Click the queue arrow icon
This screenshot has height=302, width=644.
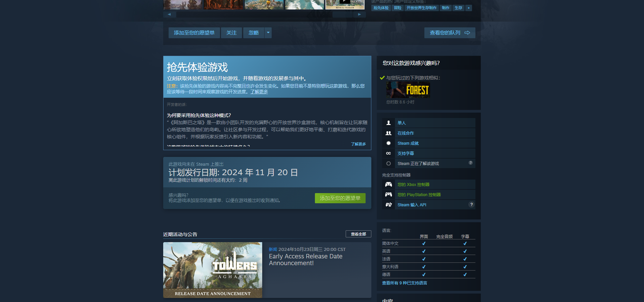pos(467,33)
